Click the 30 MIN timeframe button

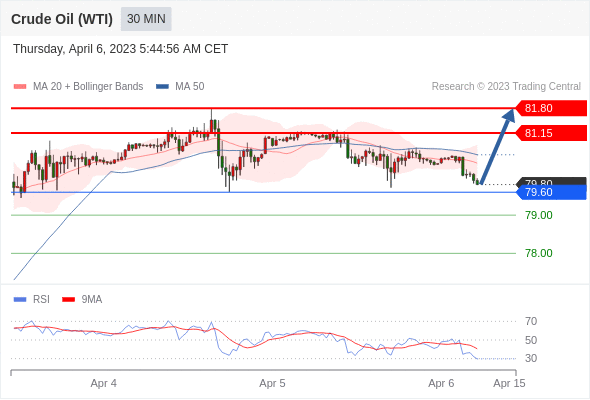(x=146, y=19)
